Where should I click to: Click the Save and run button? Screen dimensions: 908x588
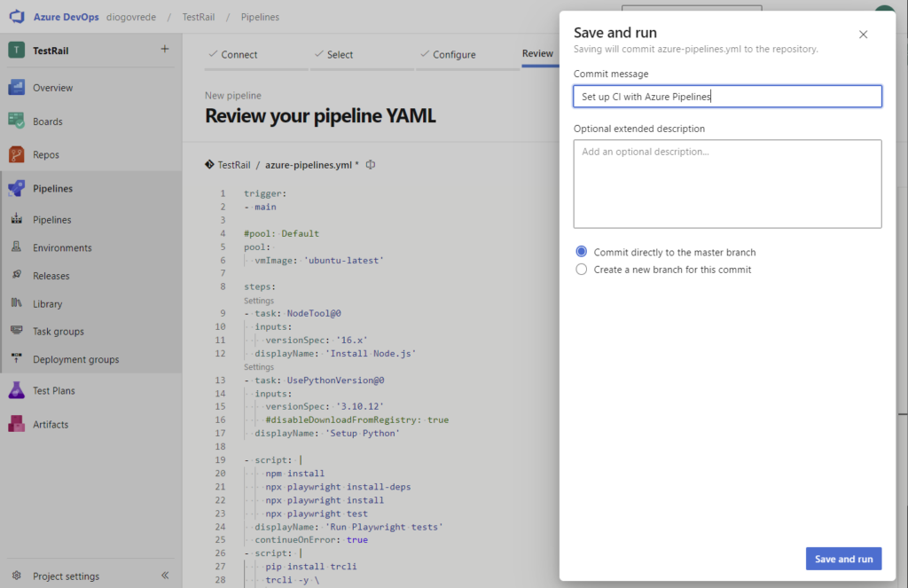point(843,559)
